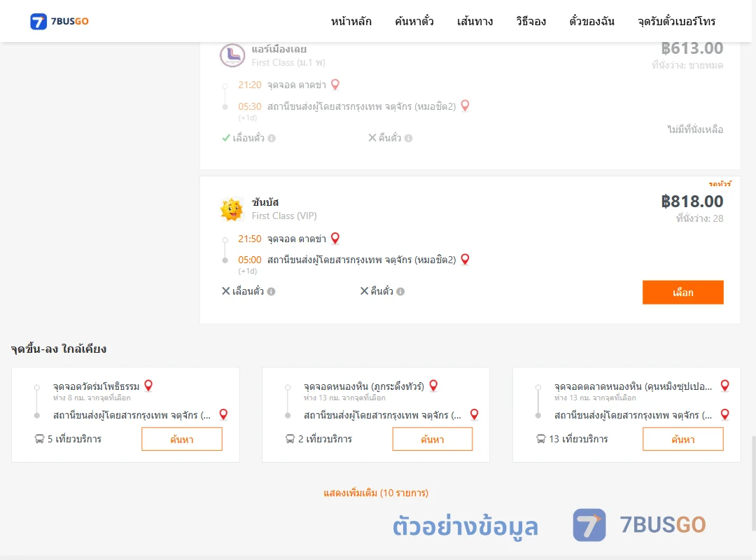The width and height of the screenshot is (756, 560).
Task: Open the จุดรับตั๋วเบอร์โทร menu item
Action: click(x=676, y=21)
